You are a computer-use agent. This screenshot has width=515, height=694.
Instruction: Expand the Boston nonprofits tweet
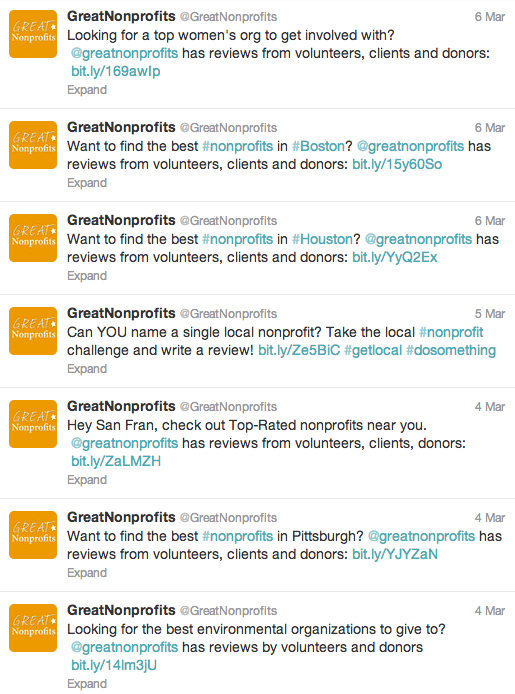[87, 183]
